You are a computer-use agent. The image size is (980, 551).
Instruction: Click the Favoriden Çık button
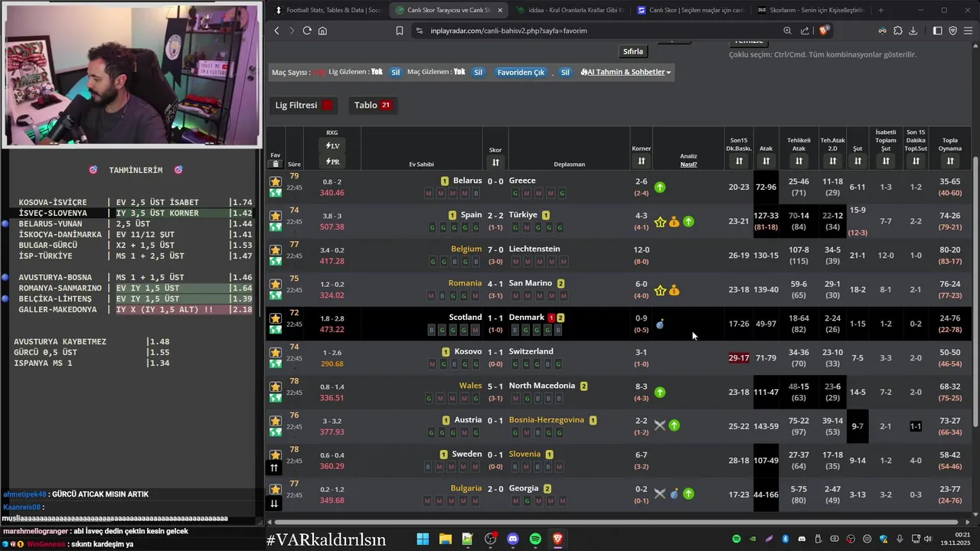click(521, 72)
